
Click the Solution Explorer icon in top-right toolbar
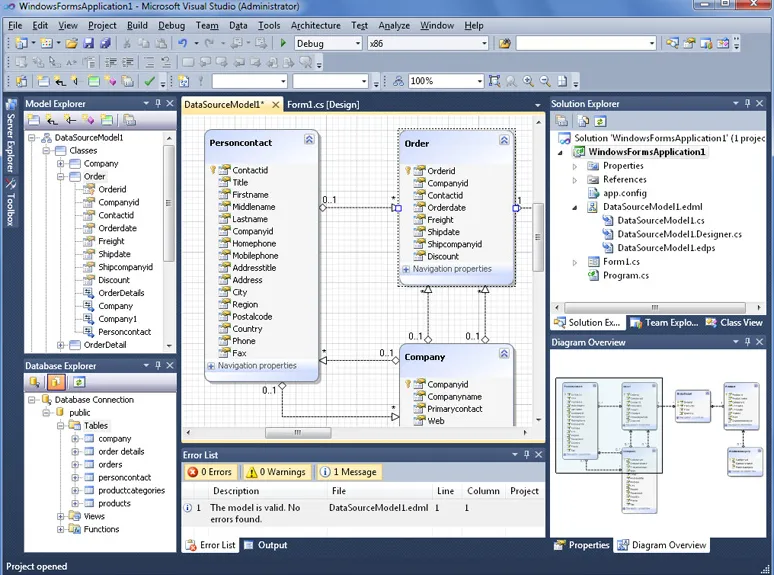(672, 43)
